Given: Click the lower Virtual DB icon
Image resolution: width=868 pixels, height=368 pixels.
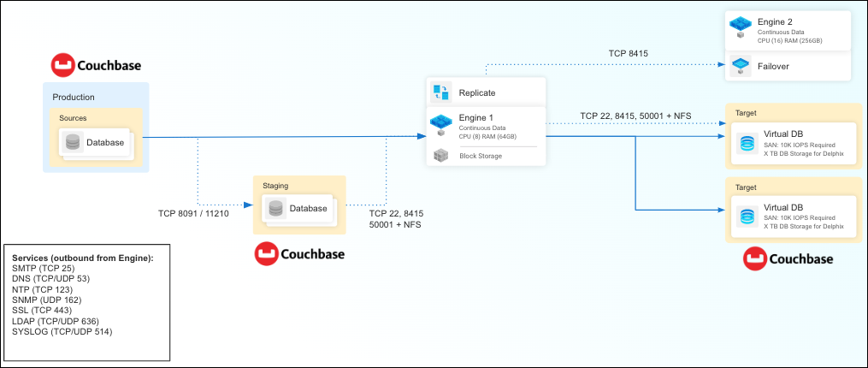Looking at the screenshot, I should point(747,217).
